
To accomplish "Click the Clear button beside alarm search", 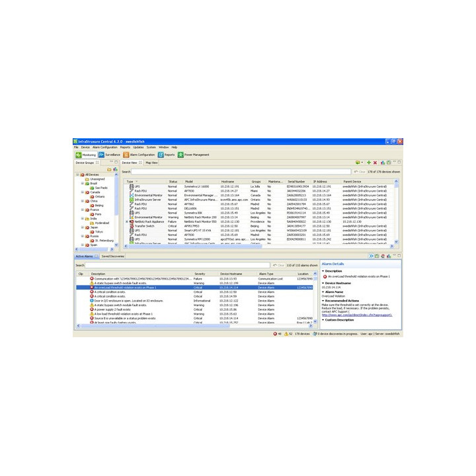I will click(x=278, y=265).
